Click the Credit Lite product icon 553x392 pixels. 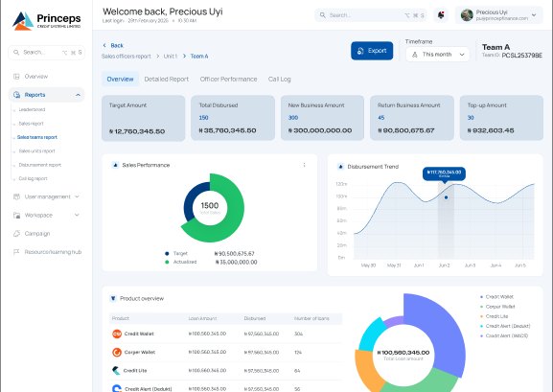[116, 371]
